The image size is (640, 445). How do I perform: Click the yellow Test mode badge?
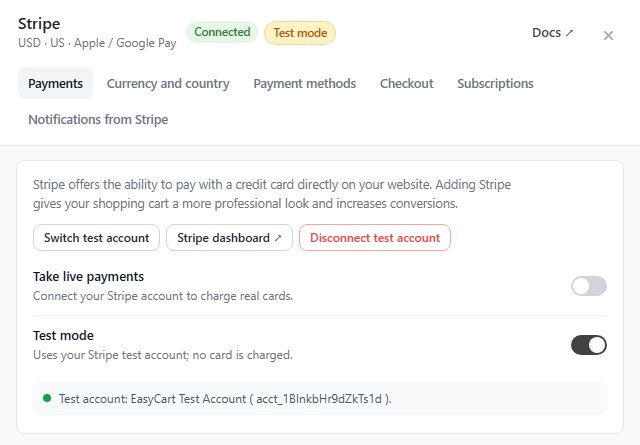[300, 33]
